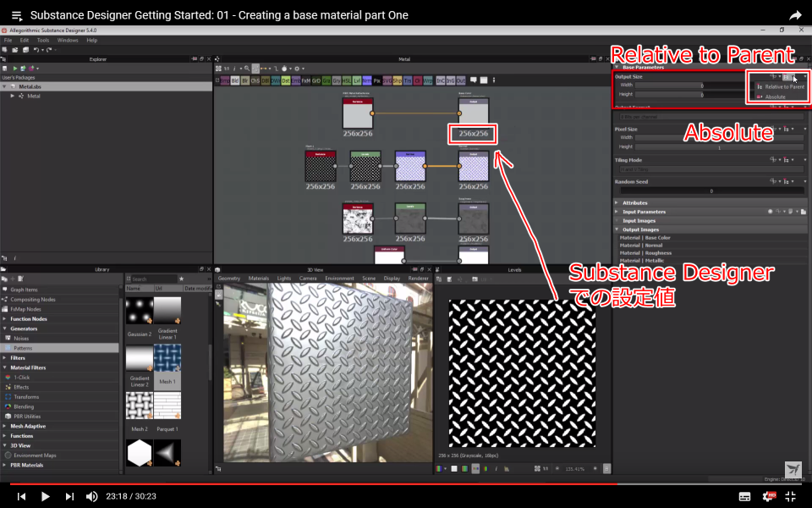This screenshot has width=812, height=508.
Task: Expand Metal graph in Explorer tree
Action: pos(13,96)
